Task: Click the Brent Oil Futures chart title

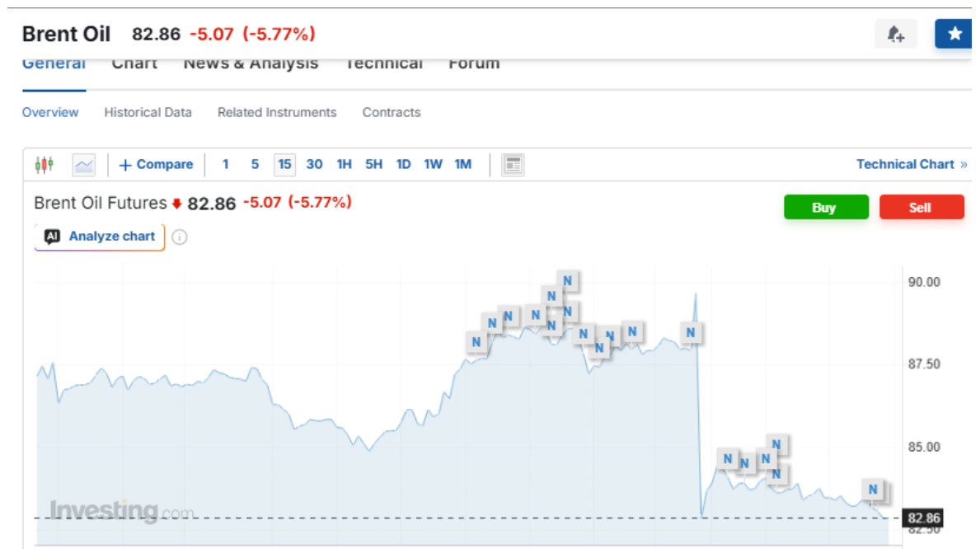Action: (100, 204)
